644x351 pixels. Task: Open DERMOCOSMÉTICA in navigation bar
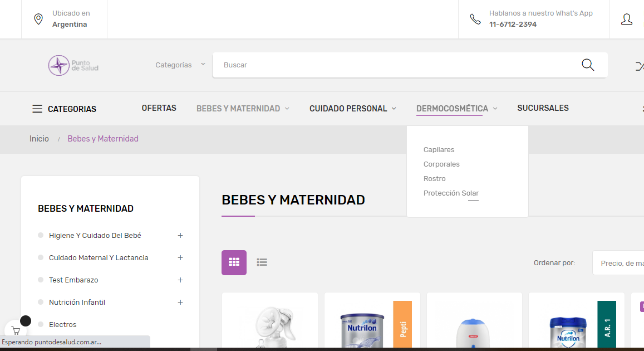[x=452, y=109]
